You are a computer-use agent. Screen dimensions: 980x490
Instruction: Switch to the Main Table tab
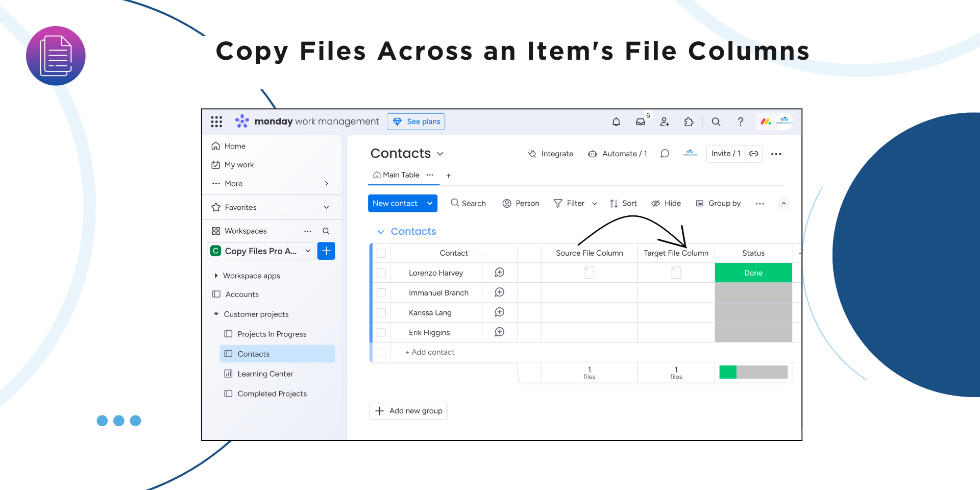(396, 175)
